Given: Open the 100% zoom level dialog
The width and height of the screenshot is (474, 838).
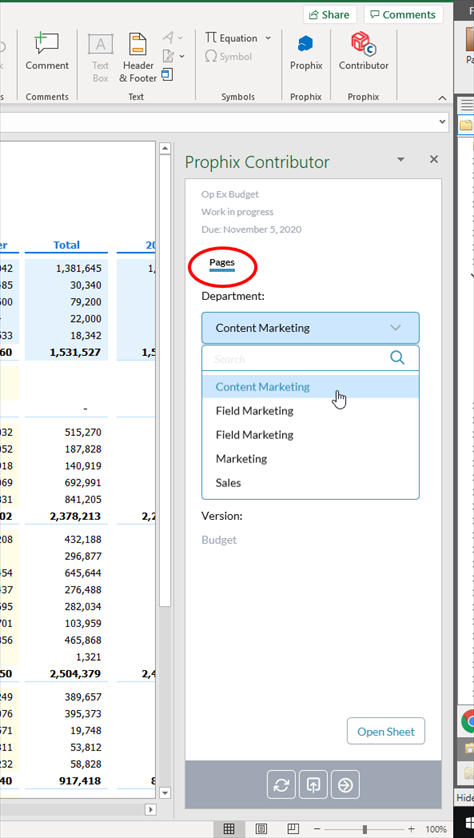Looking at the screenshot, I should 436,829.
